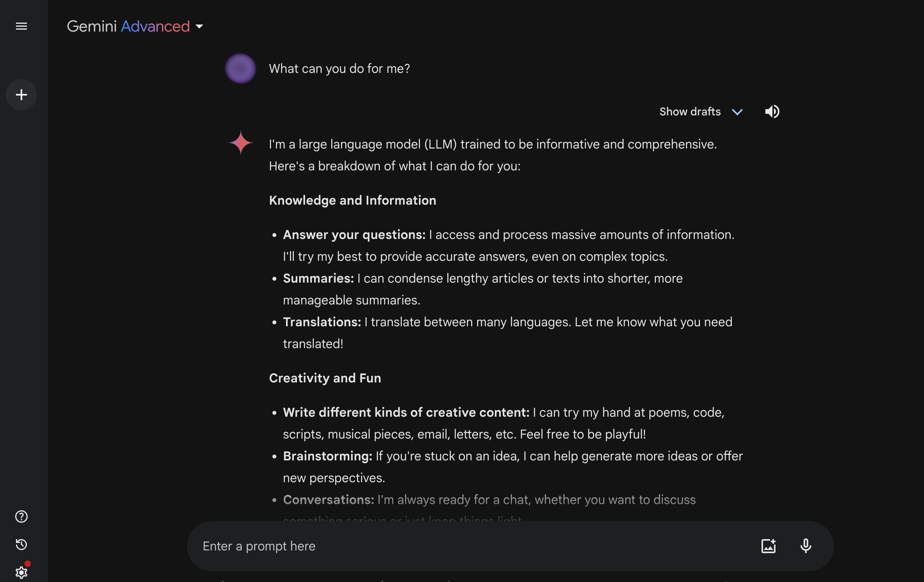Click the 'Creativity and Fun' heading
This screenshot has height=582, width=924.
(325, 378)
